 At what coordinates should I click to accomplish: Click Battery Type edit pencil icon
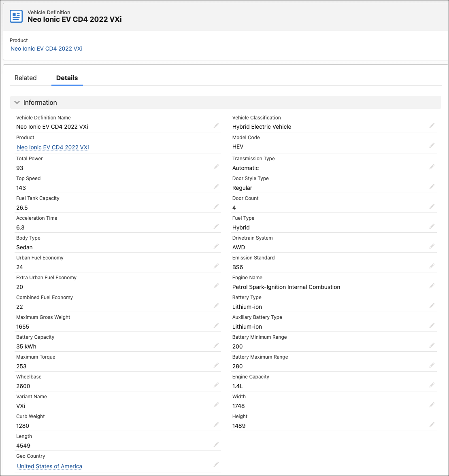[432, 305]
